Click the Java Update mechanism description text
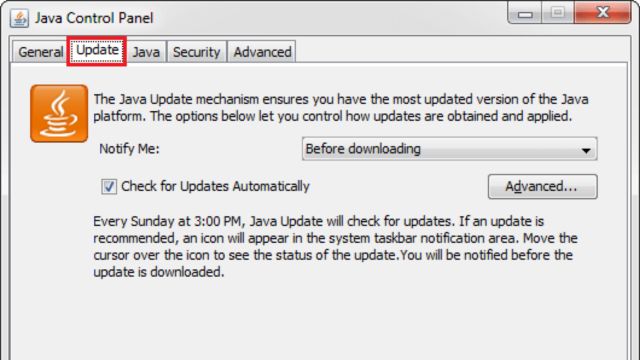 [x=341, y=108]
